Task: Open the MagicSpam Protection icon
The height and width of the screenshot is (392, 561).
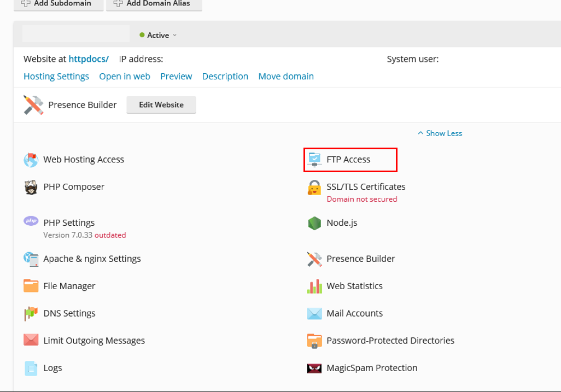Action: tap(314, 368)
